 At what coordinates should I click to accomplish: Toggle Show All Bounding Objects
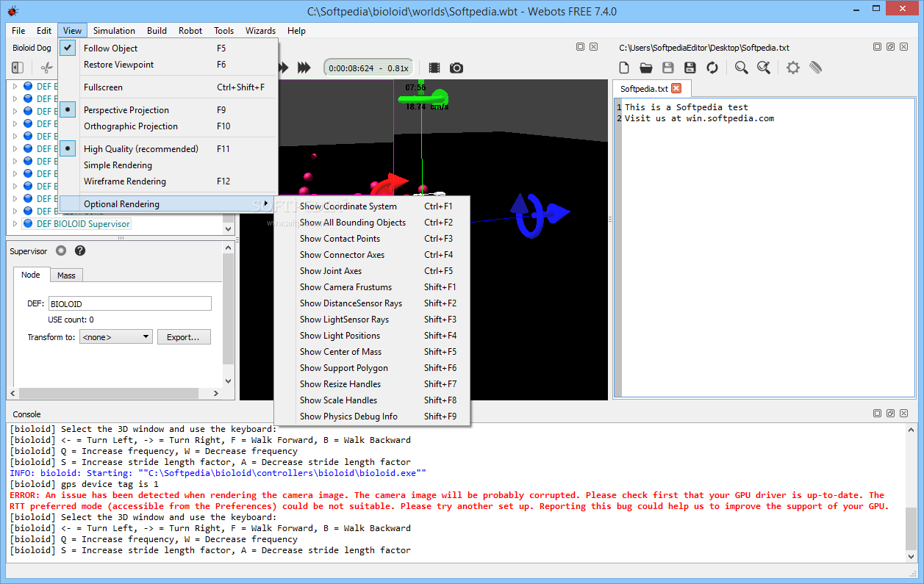(372, 223)
